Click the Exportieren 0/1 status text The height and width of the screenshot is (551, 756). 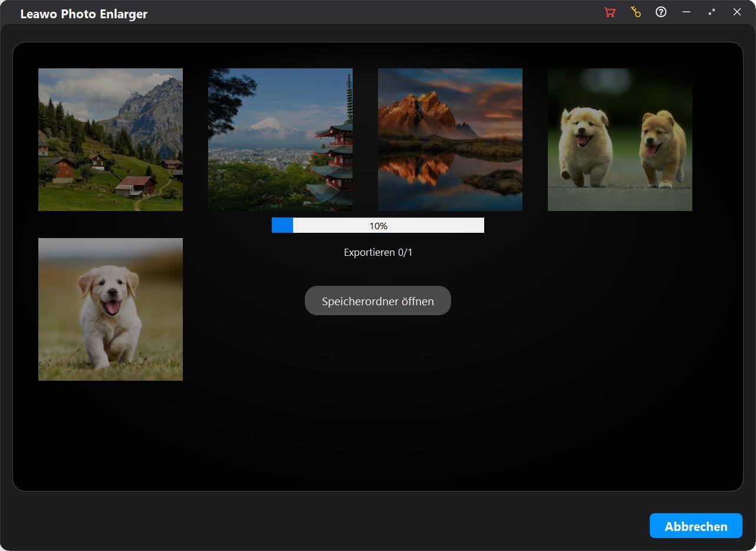378,253
